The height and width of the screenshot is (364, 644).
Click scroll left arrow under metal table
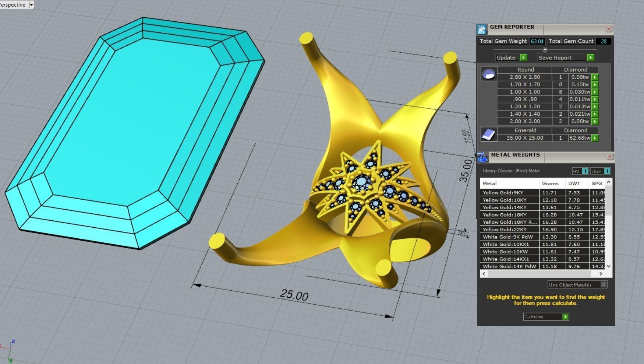(484, 274)
